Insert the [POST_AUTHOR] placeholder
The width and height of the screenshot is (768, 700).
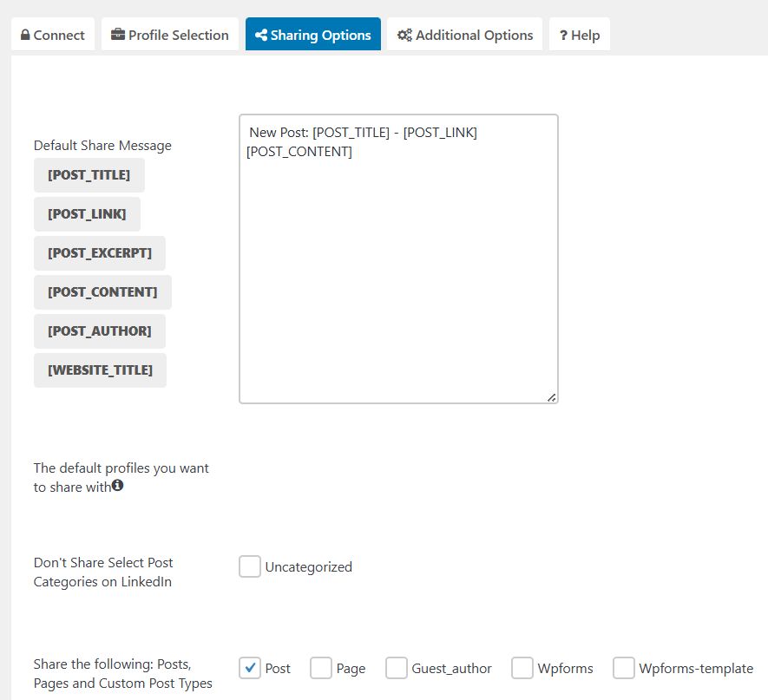[100, 331]
